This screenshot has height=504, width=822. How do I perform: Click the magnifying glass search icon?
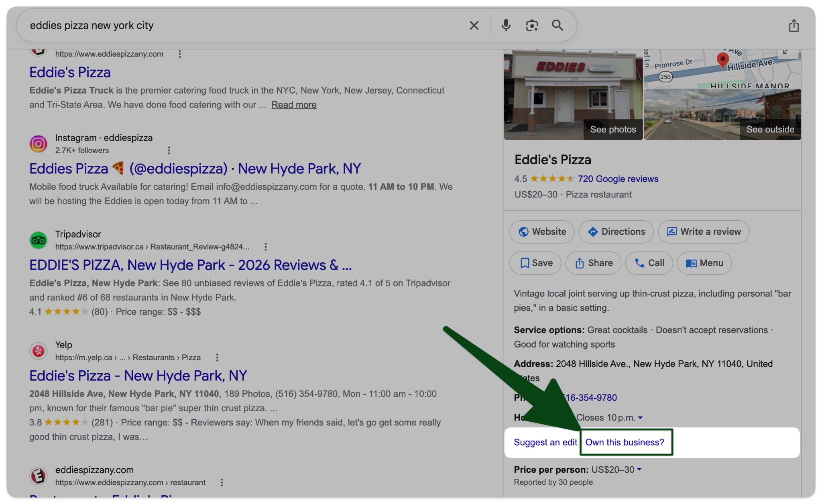(x=557, y=25)
